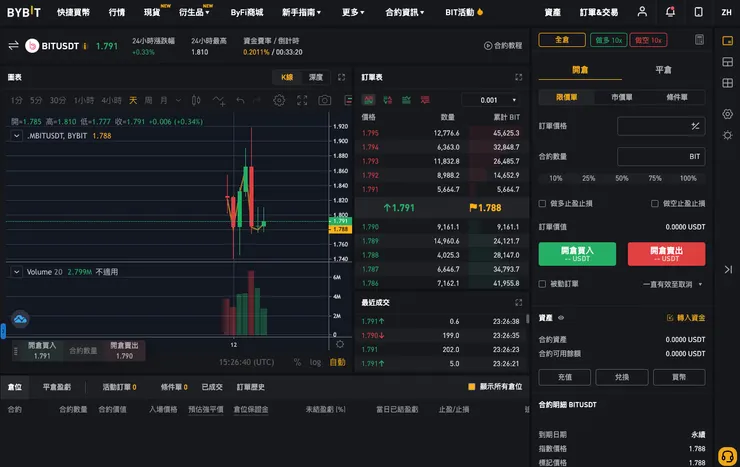Click the green 開倉買入 button
740x467 pixels.
tap(577, 254)
